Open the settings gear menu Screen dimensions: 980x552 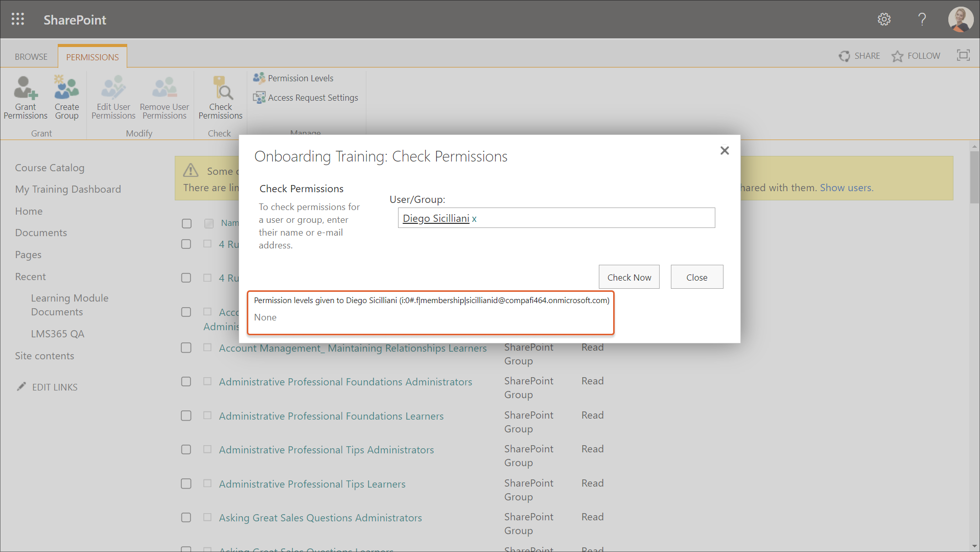pyautogui.click(x=884, y=19)
